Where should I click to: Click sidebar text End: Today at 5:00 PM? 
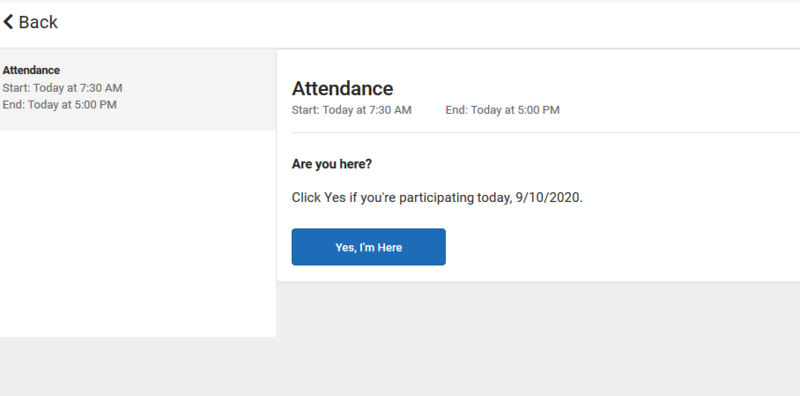pyautogui.click(x=59, y=105)
